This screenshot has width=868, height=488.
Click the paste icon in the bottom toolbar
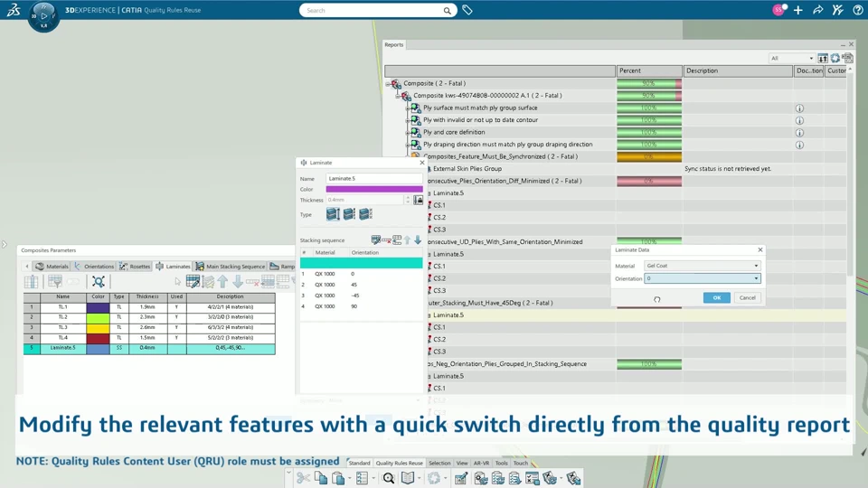coord(338,478)
